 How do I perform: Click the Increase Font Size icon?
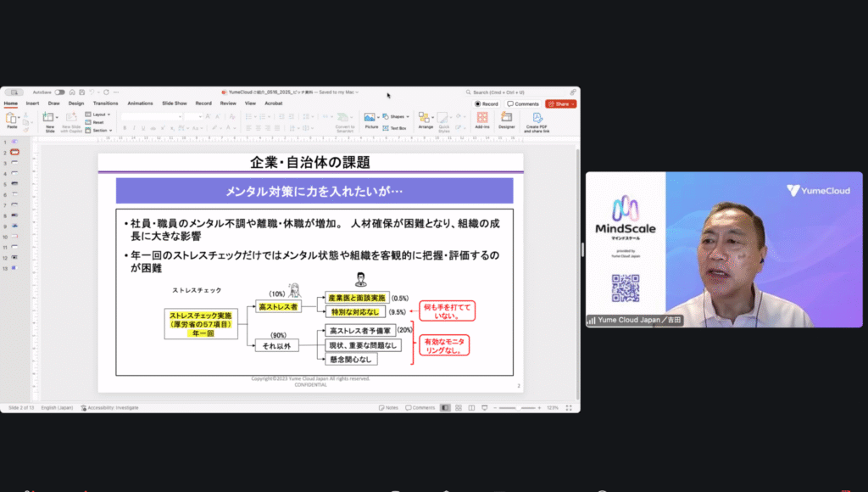pos(209,116)
